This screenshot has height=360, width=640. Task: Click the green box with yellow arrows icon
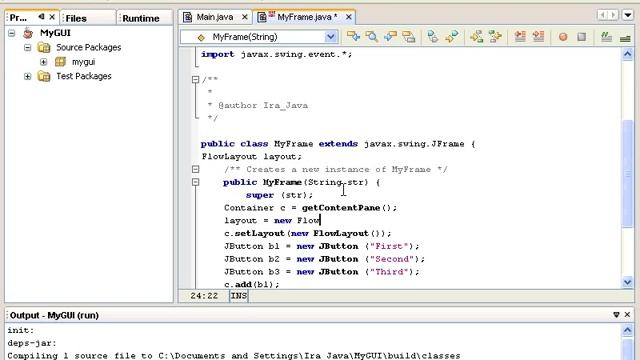tap(495, 37)
